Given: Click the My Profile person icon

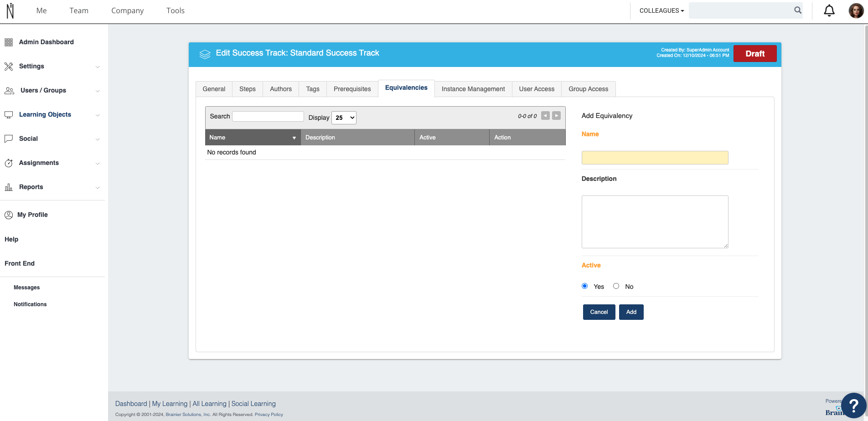Looking at the screenshot, I should (9, 215).
